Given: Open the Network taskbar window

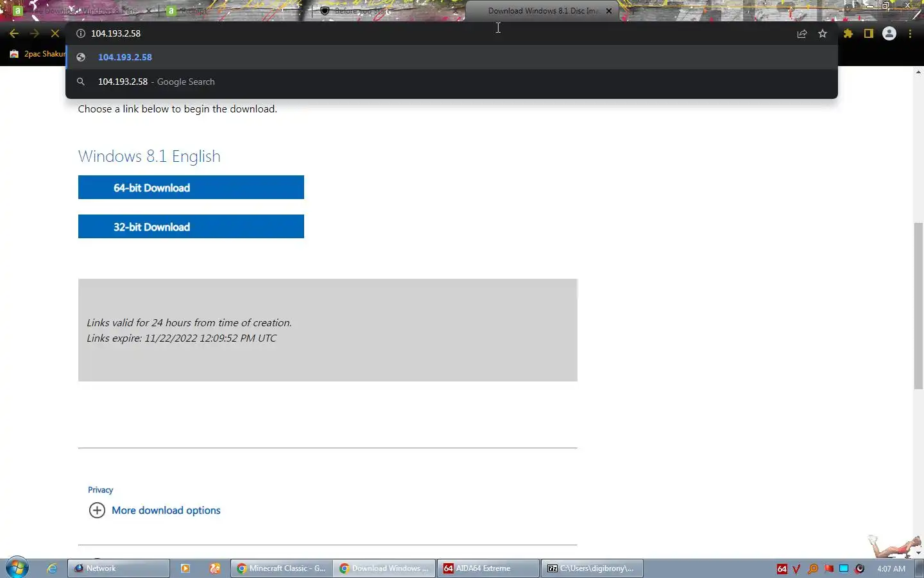Looking at the screenshot, I should tap(119, 568).
